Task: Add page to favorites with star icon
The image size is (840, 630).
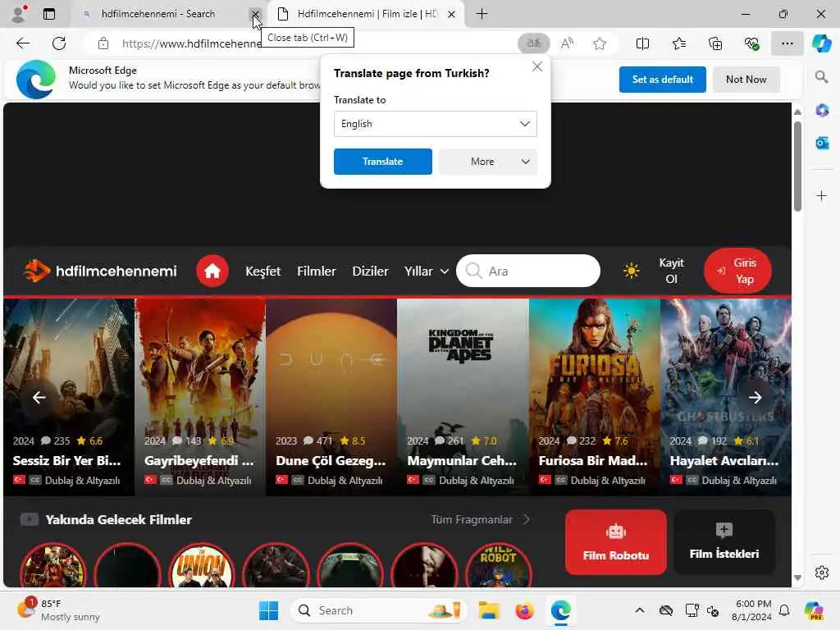Action: point(600,43)
